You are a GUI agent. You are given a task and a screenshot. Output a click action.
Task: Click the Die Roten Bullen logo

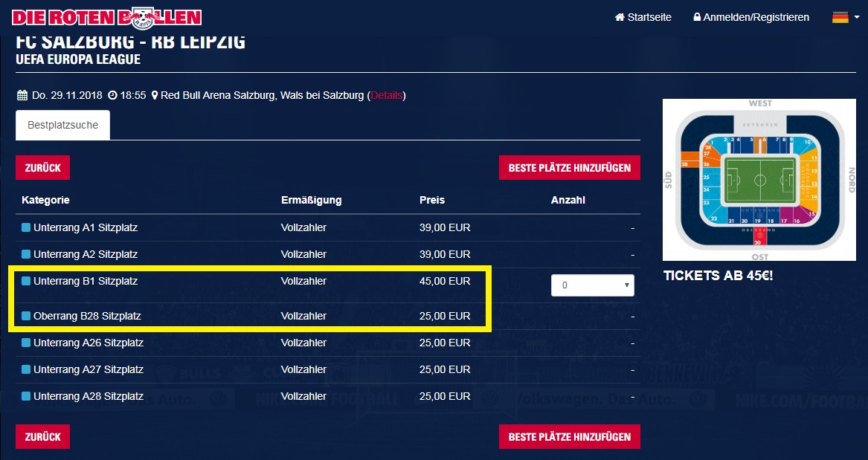pyautogui.click(x=106, y=18)
